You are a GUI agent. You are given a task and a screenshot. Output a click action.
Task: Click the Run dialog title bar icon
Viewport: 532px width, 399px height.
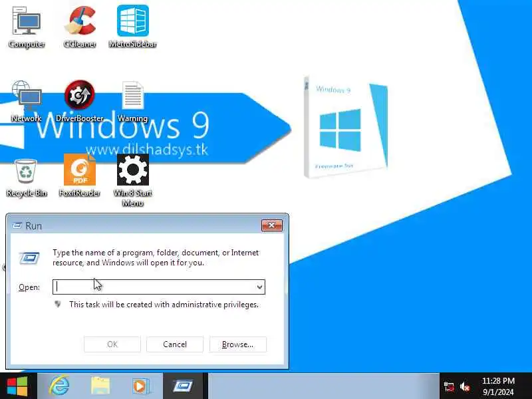(x=17, y=225)
